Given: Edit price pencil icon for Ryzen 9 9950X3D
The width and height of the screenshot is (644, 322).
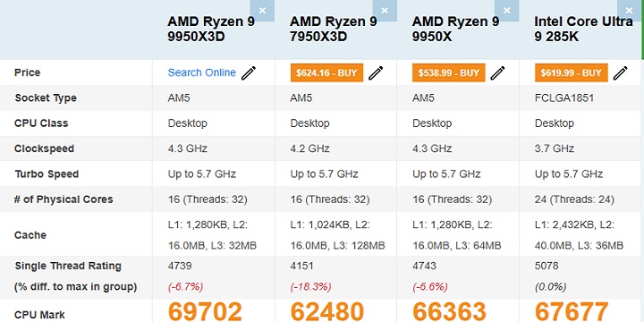Looking at the screenshot, I should click(249, 72).
